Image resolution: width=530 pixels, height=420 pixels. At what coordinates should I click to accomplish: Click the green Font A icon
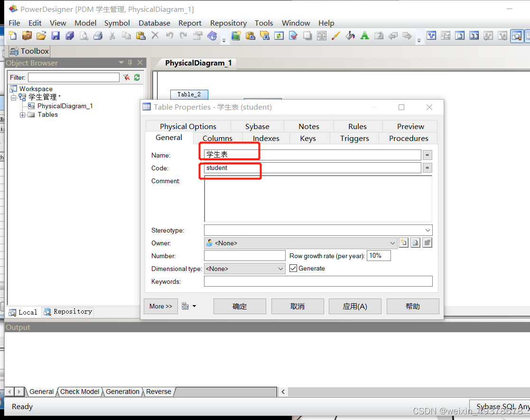coord(364,36)
